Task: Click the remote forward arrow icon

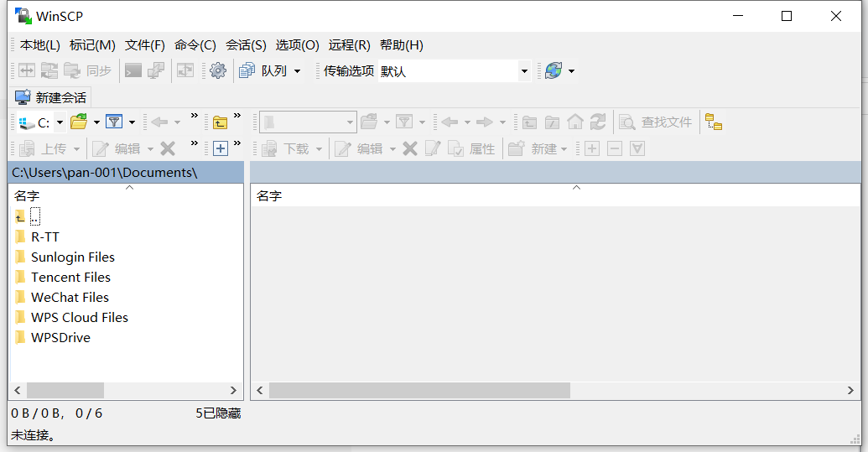Action: [485, 122]
